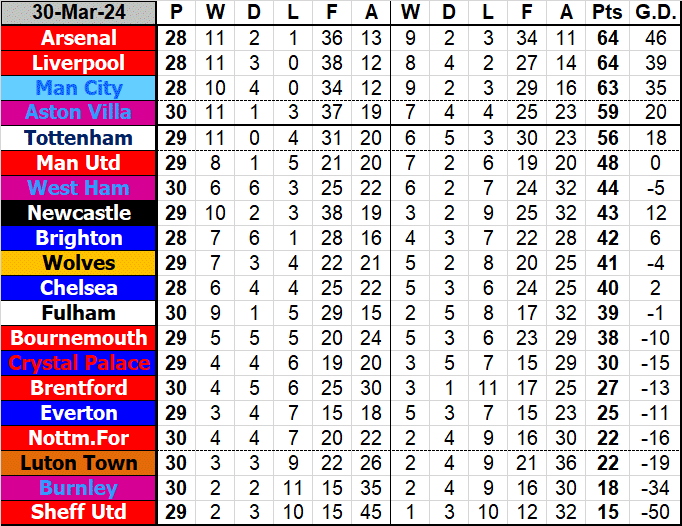Screen dimensions: 682x526
Task: Click the Burnley team name cell
Action: pos(79,488)
